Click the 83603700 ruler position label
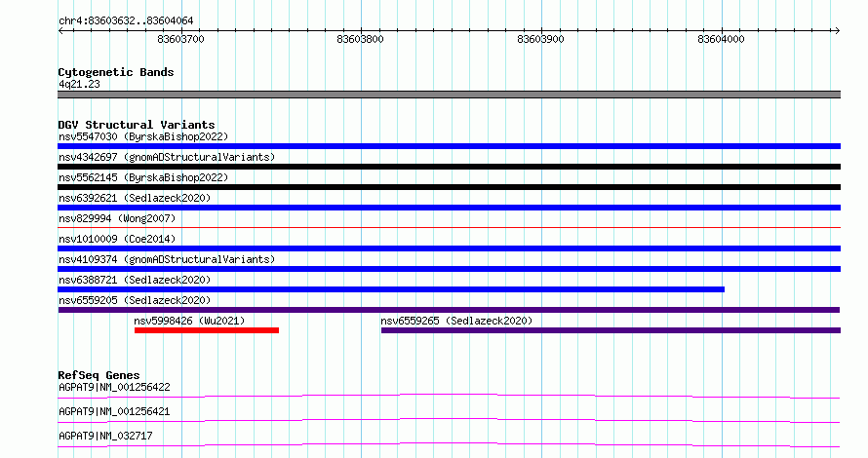 (x=181, y=39)
